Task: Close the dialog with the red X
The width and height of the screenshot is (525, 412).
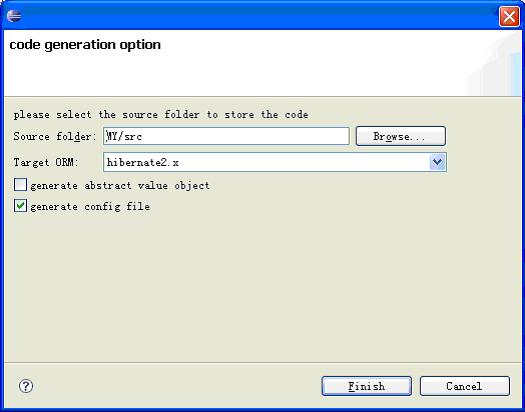Action: coord(509,16)
